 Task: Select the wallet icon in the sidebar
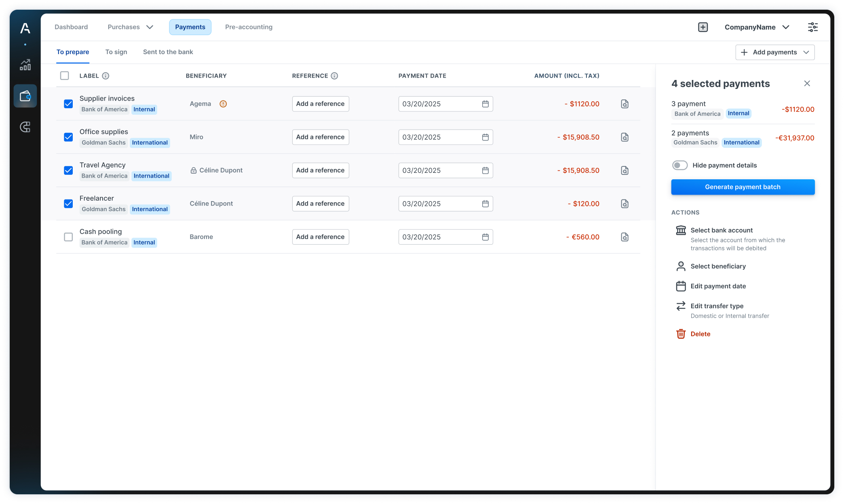click(25, 96)
